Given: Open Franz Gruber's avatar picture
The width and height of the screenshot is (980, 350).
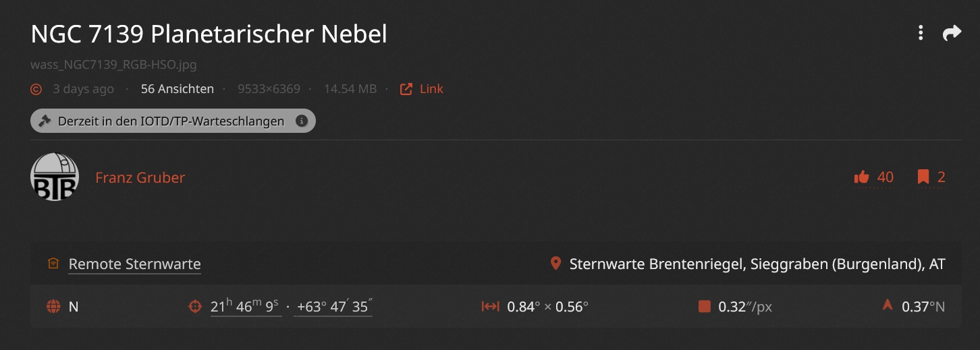Looking at the screenshot, I should point(55,177).
